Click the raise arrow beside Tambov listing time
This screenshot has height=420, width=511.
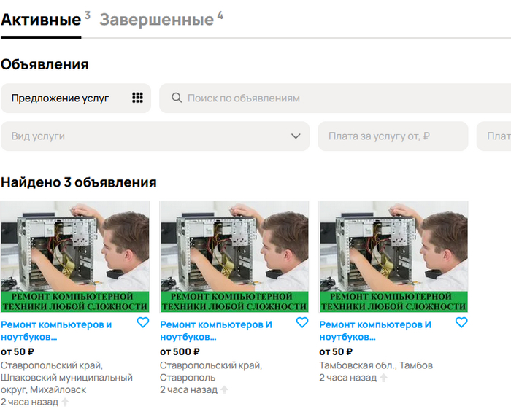(383, 378)
